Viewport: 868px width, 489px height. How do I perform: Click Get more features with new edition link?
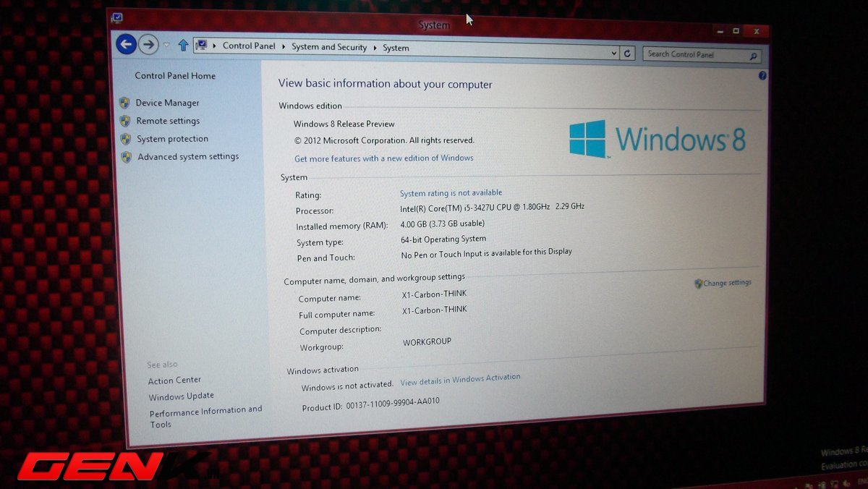(384, 158)
